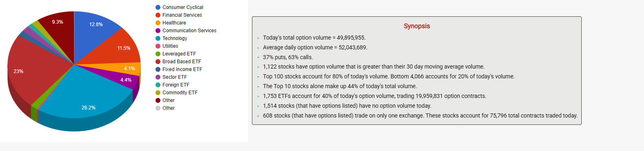Viewport: 644px width, 151px height.
Task: Click the Utilities pink legend dot
Action: (x=158, y=46)
